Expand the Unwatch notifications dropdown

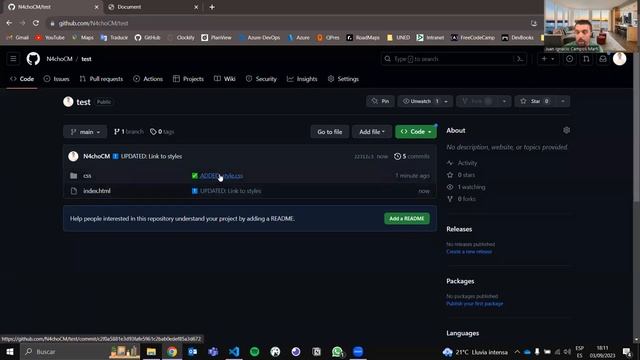[x=446, y=101]
